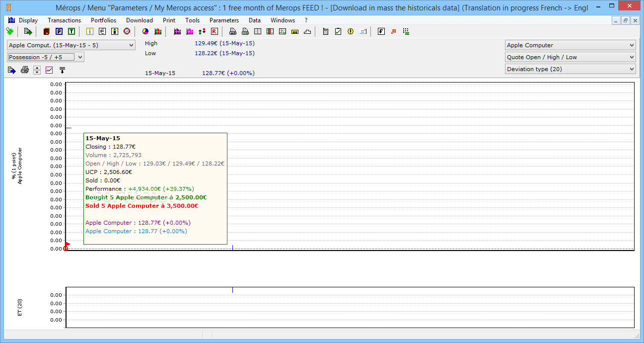Click the open book table icon
This screenshot has height=343, width=644.
pos(257,31)
